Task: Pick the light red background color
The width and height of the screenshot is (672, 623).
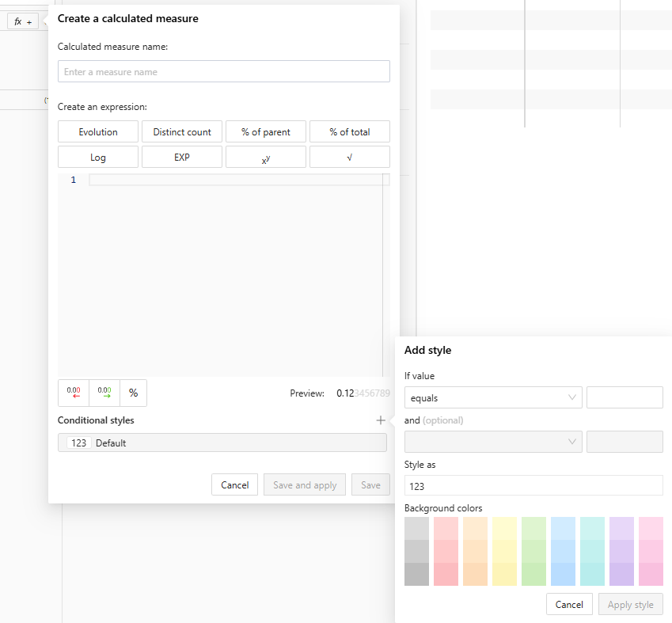Action: point(446,528)
